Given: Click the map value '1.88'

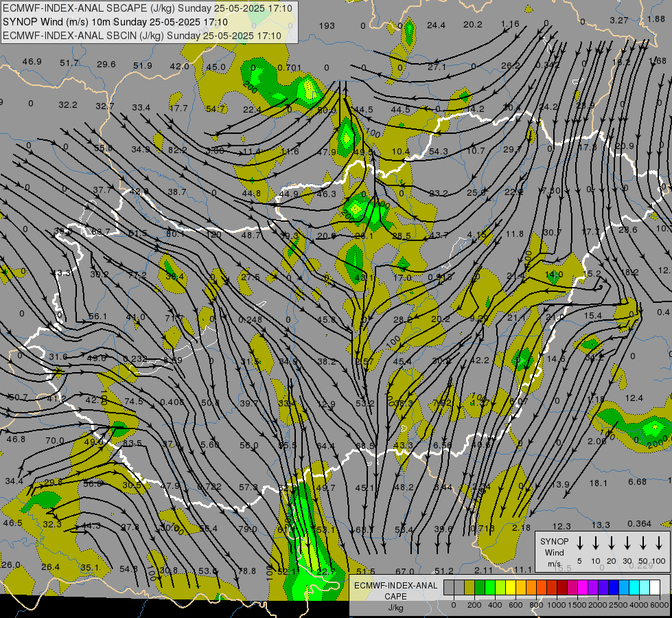Looking at the screenshot, I should click(x=656, y=19).
